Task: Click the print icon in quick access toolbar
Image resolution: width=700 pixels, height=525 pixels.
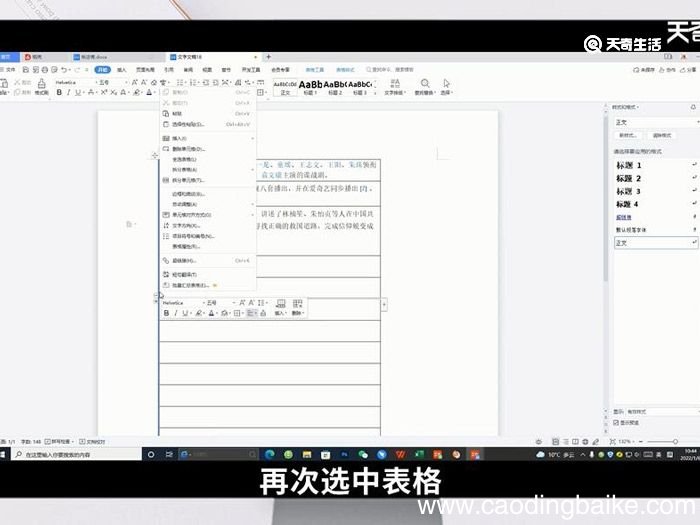Action: pos(45,70)
